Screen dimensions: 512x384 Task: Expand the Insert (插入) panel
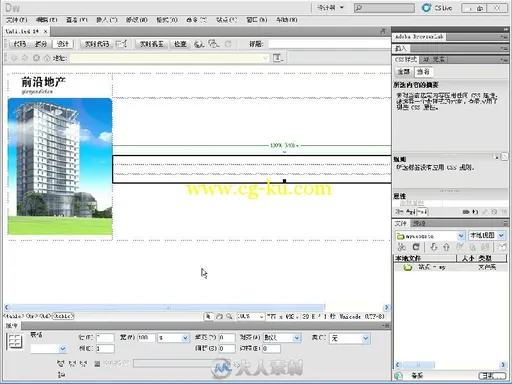point(401,49)
